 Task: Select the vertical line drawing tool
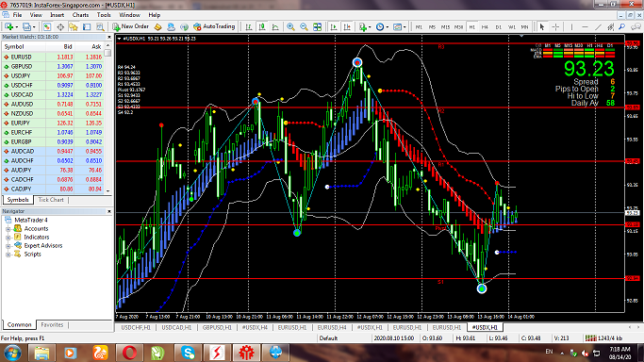point(571,26)
